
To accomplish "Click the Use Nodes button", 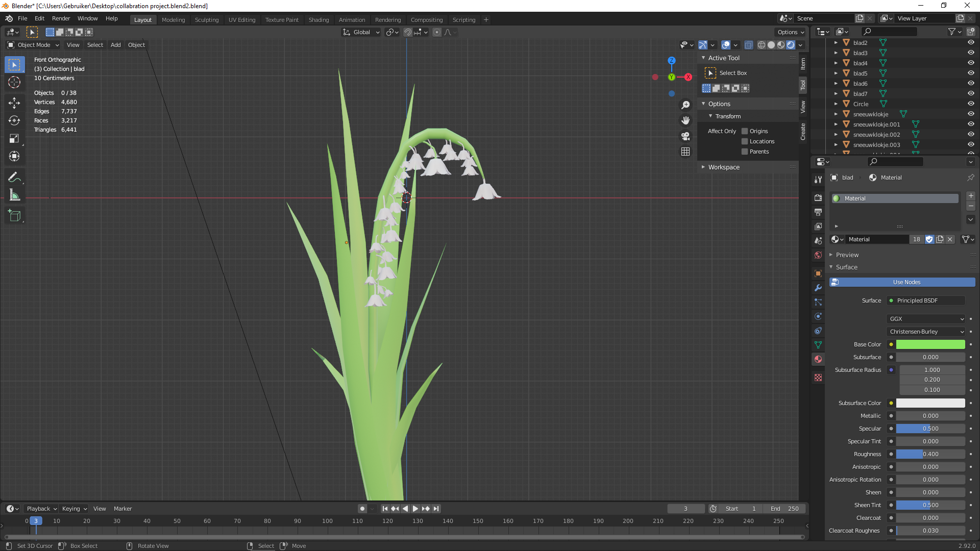I will click(906, 282).
